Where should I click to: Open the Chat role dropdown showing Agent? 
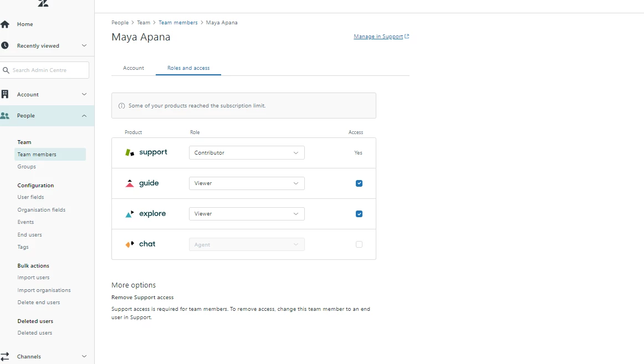click(247, 244)
